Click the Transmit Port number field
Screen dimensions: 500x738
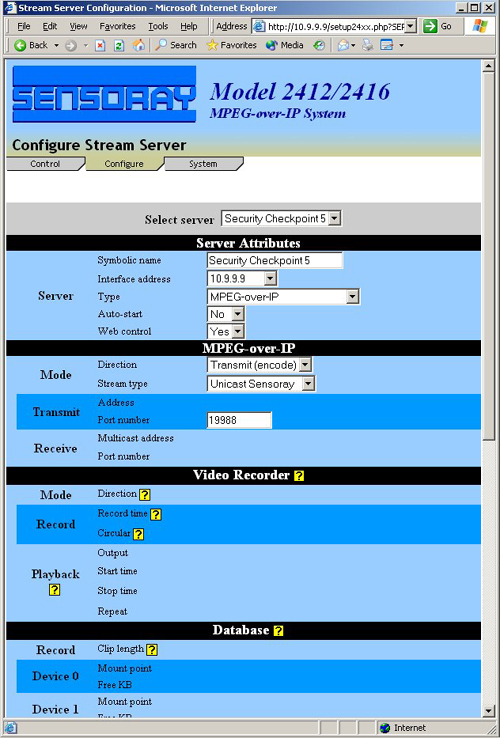[x=239, y=420]
